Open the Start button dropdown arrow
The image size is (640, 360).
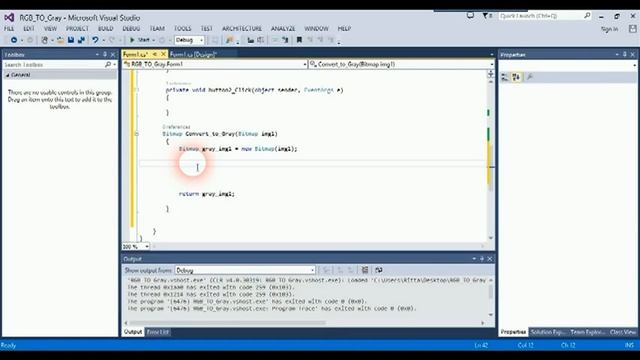click(154, 40)
